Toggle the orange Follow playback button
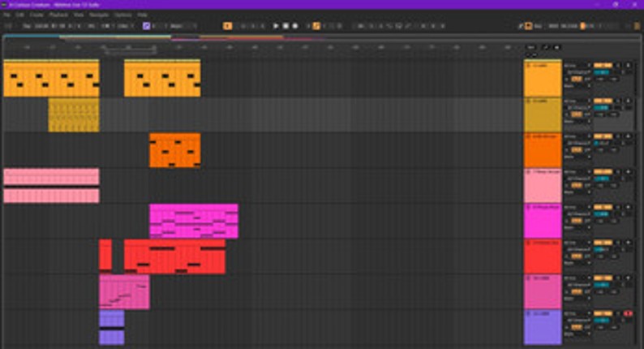Viewport: 644px width, 349px height. tap(227, 26)
